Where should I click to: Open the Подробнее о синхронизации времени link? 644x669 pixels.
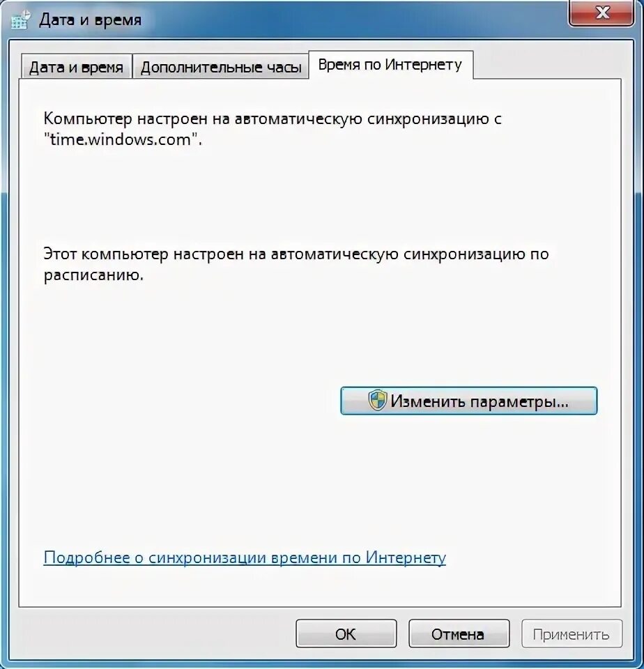pos(245,557)
